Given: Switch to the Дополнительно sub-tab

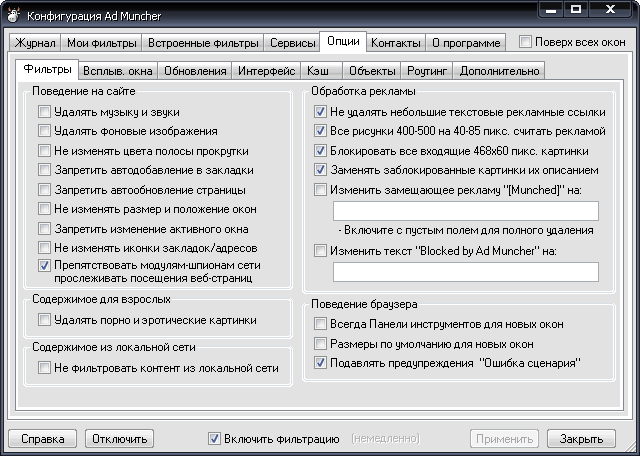Looking at the screenshot, I should point(499,71).
